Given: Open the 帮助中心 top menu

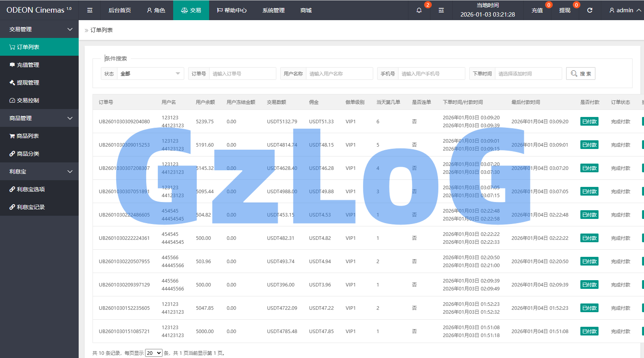Looking at the screenshot, I should point(232,10).
